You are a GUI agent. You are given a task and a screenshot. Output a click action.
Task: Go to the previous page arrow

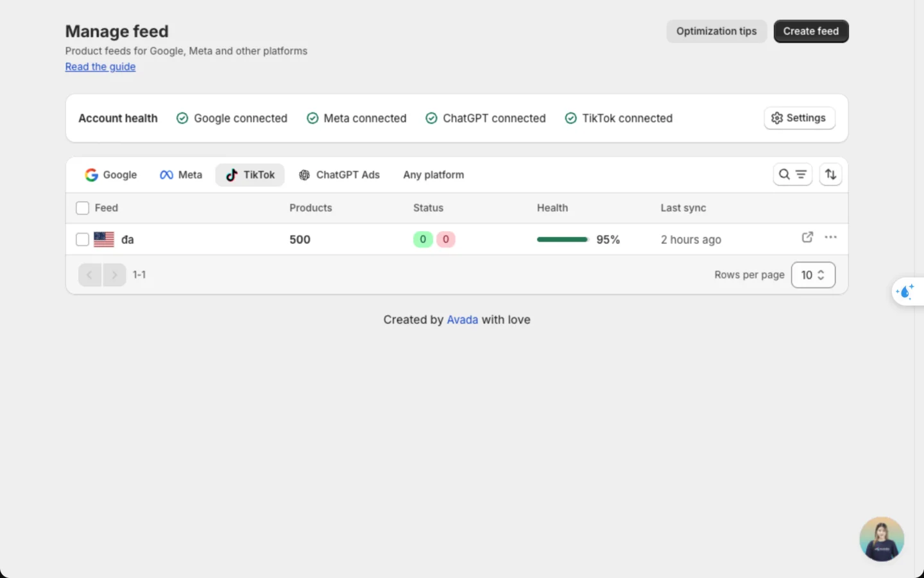(90, 275)
